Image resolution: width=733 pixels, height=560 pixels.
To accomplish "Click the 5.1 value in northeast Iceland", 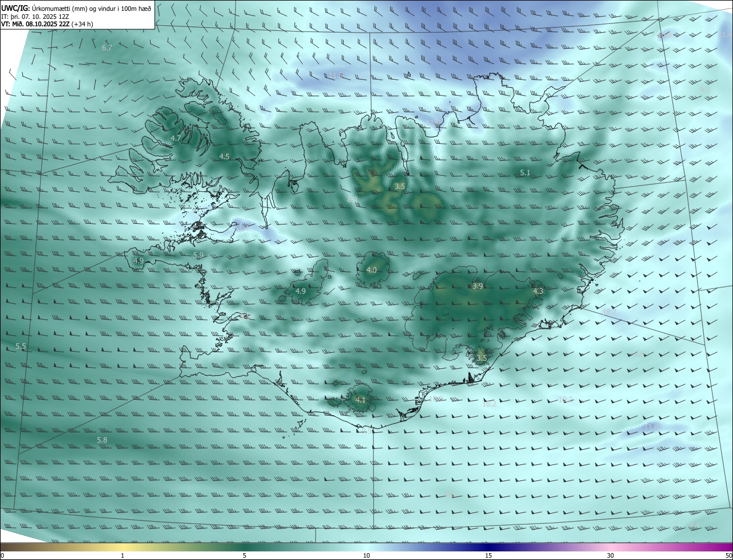I will [x=525, y=172].
